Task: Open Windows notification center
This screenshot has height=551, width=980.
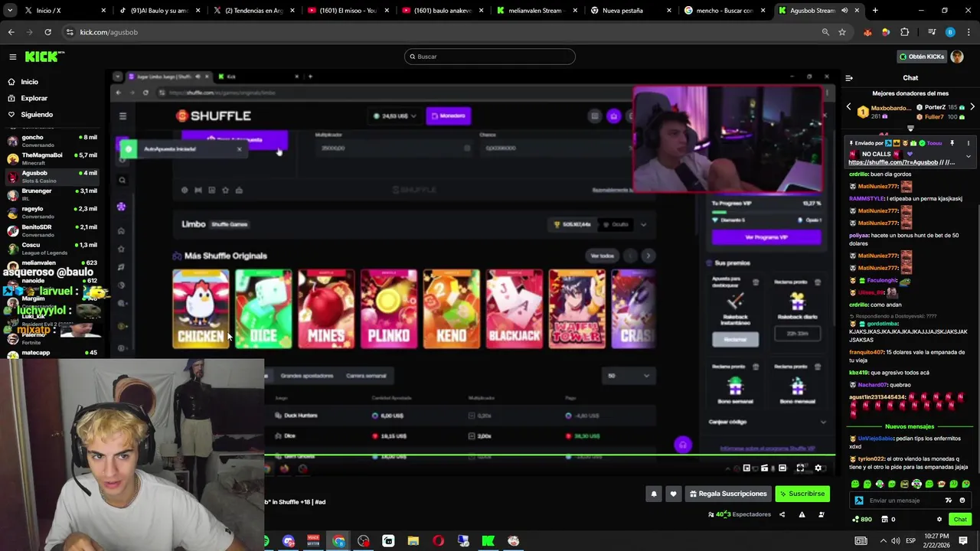Action: [963, 541]
